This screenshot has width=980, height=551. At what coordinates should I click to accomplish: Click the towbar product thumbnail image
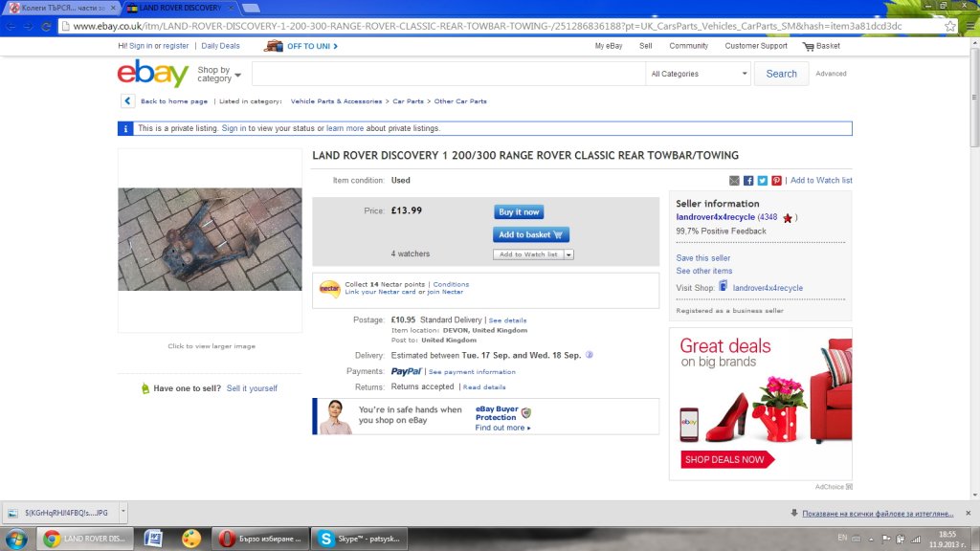pyautogui.click(x=210, y=239)
